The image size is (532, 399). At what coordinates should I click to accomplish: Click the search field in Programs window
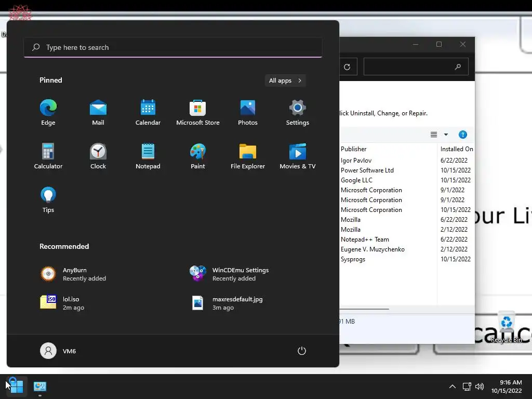pos(416,66)
